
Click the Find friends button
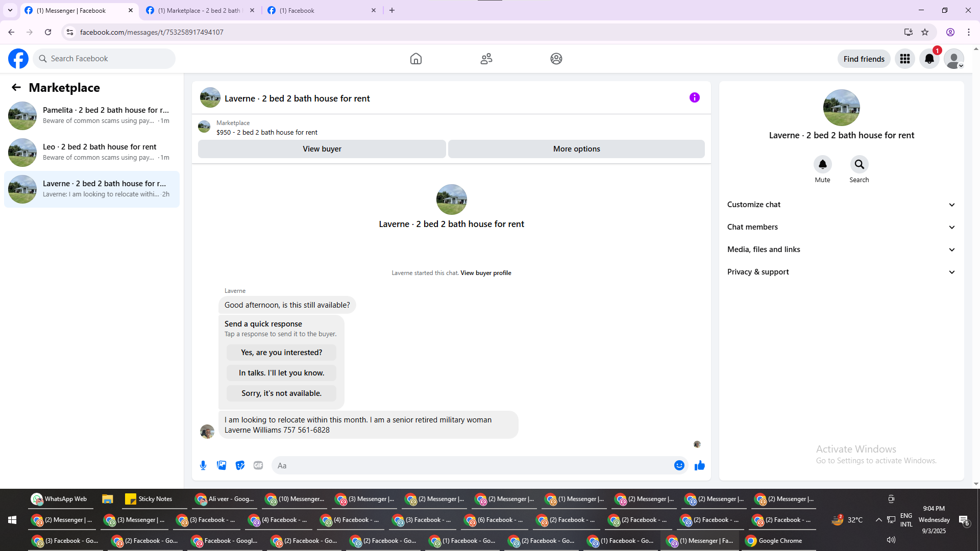pos(864,59)
